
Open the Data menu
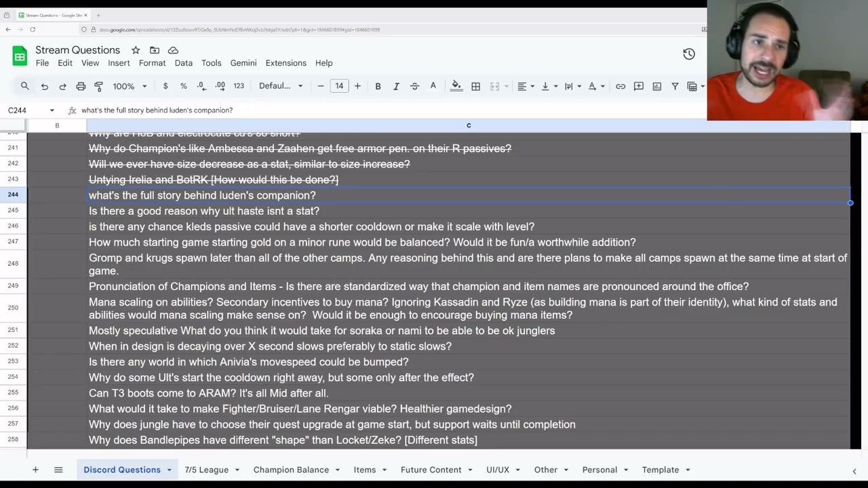184,63
